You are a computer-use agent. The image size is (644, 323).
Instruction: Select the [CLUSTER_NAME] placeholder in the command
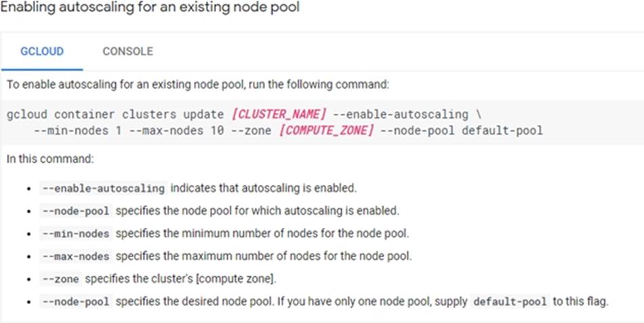[279, 114]
